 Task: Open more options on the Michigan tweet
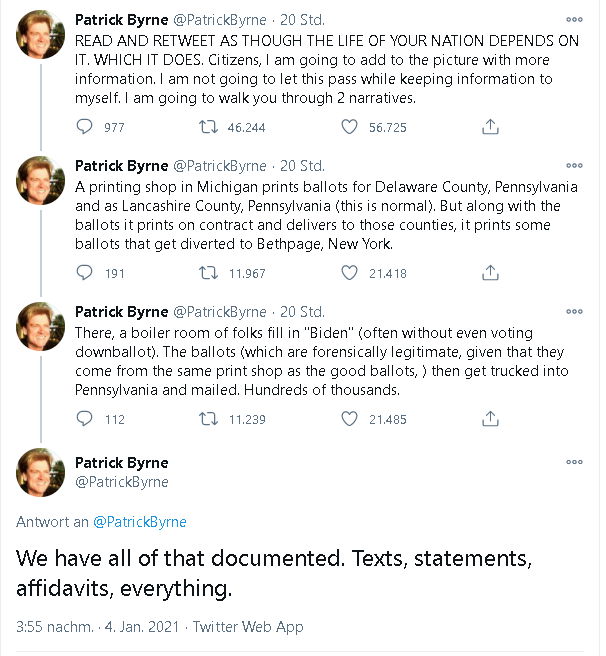(x=574, y=165)
